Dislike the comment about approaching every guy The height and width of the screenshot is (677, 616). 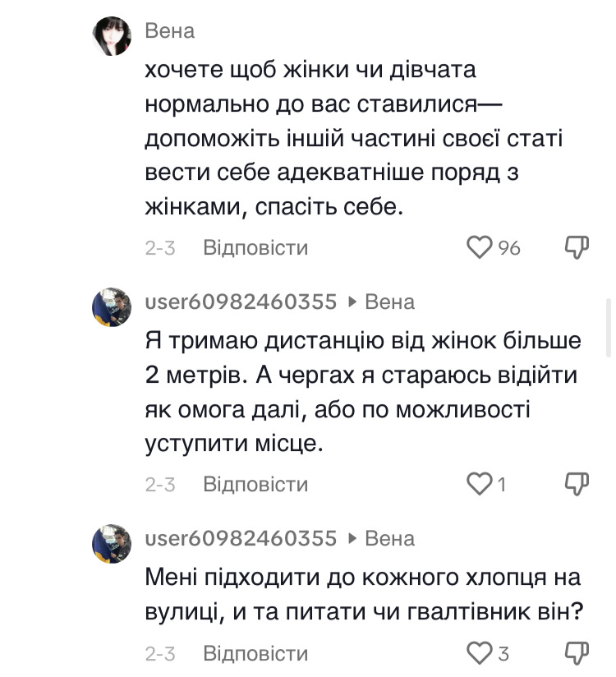pyautogui.click(x=577, y=654)
